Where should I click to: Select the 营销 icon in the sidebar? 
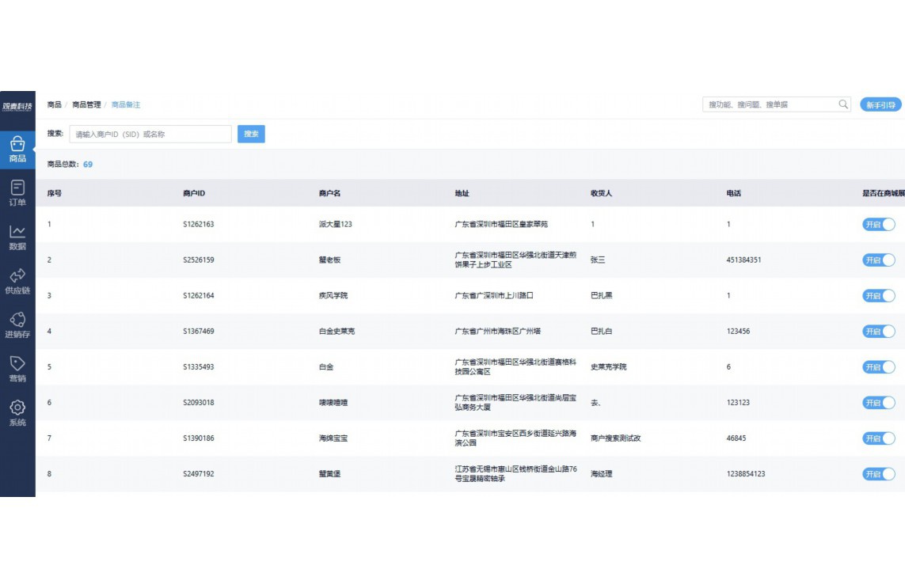tap(17, 368)
